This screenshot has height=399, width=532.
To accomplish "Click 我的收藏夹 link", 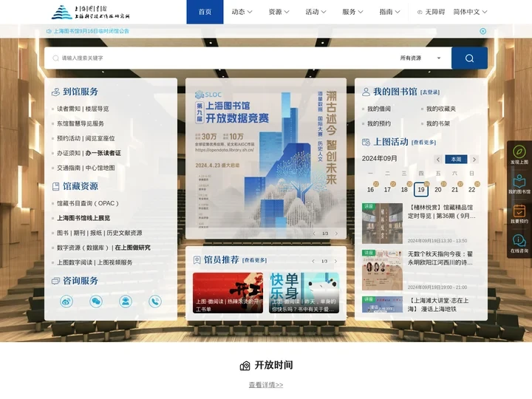I will pyautogui.click(x=440, y=109).
